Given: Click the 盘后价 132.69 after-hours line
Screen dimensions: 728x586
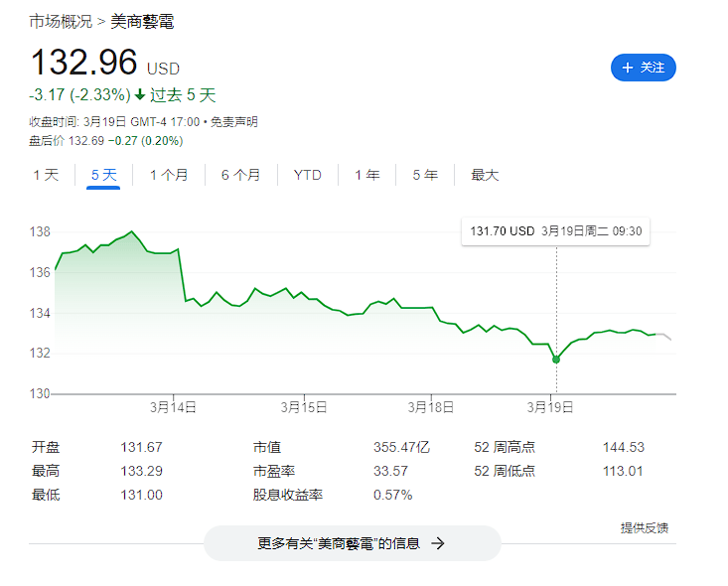Looking at the screenshot, I should coord(106,141).
